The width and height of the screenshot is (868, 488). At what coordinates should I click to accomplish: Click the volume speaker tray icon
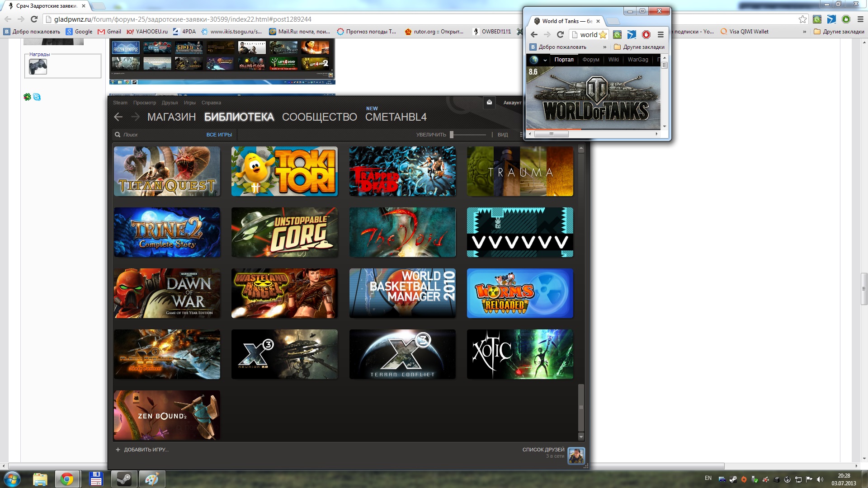820,479
